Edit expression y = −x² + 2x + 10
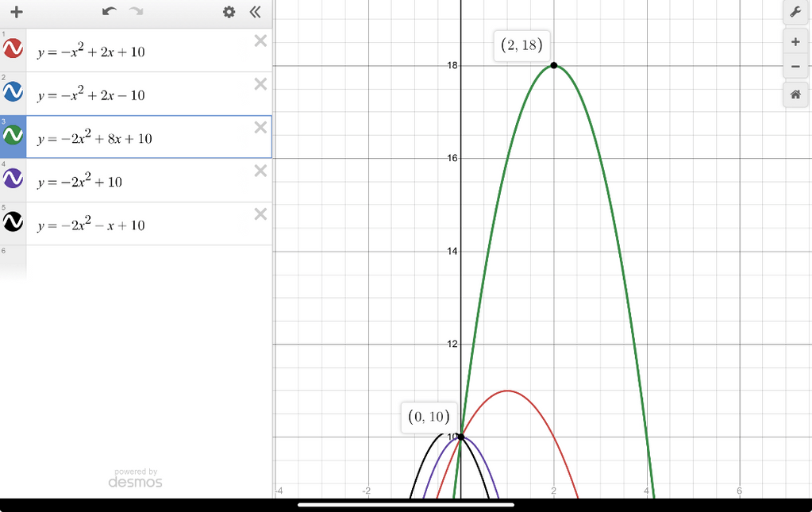812x512 pixels. click(149, 50)
